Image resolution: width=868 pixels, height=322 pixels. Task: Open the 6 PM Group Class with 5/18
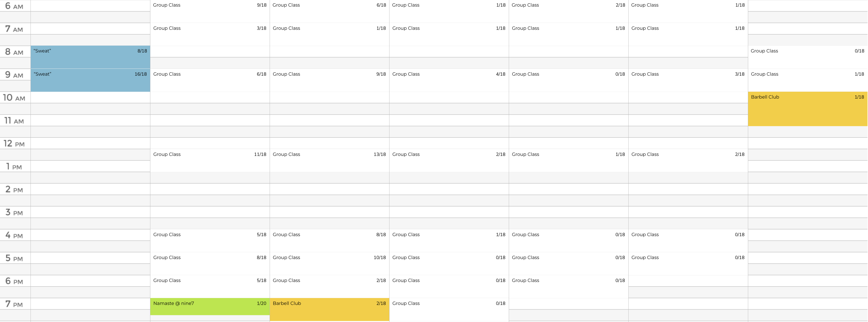pyautogui.click(x=210, y=287)
